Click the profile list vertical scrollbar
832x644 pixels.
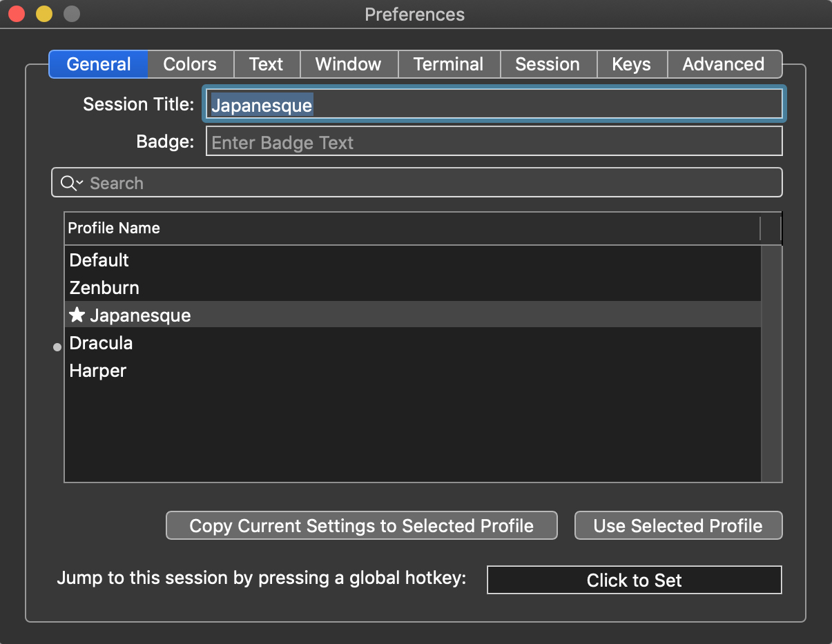click(771, 364)
